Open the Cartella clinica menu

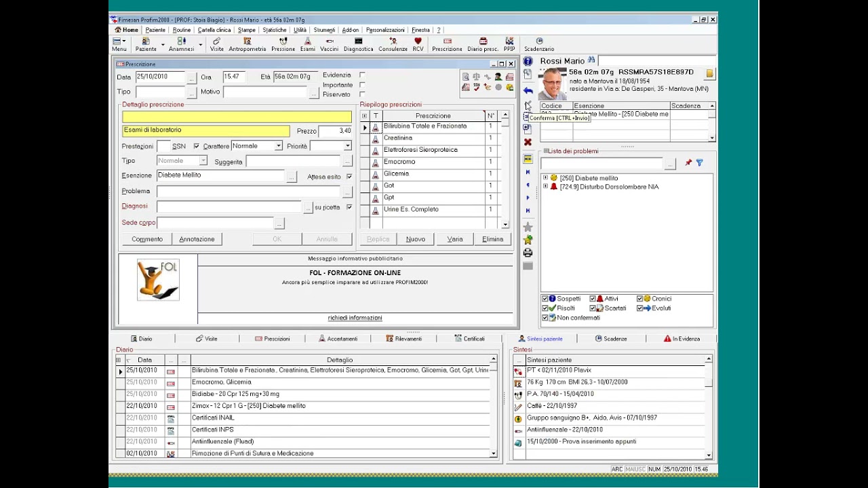point(214,30)
